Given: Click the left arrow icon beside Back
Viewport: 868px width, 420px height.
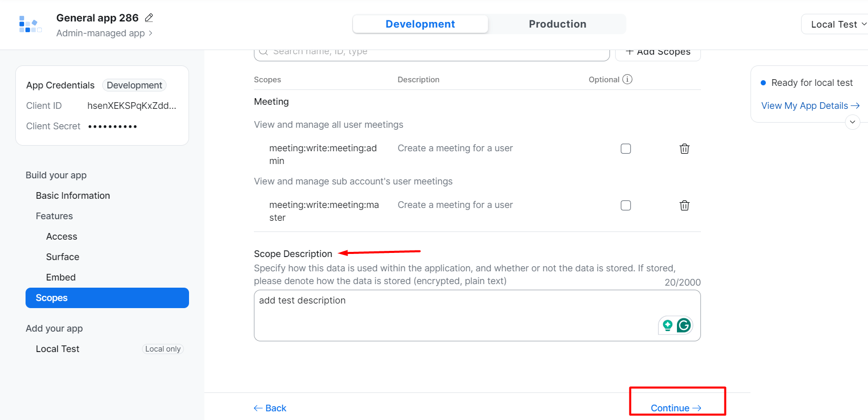Looking at the screenshot, I should (x=257, y=408).
